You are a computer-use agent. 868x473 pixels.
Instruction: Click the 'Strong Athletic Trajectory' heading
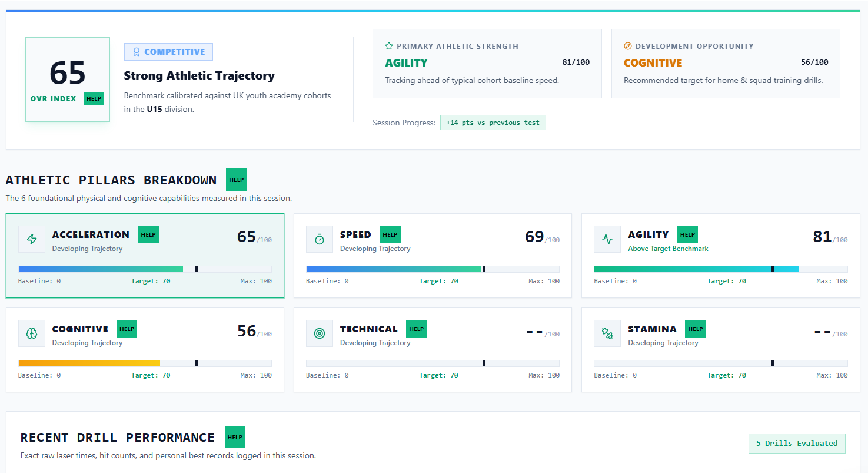(x=199, y=76)
